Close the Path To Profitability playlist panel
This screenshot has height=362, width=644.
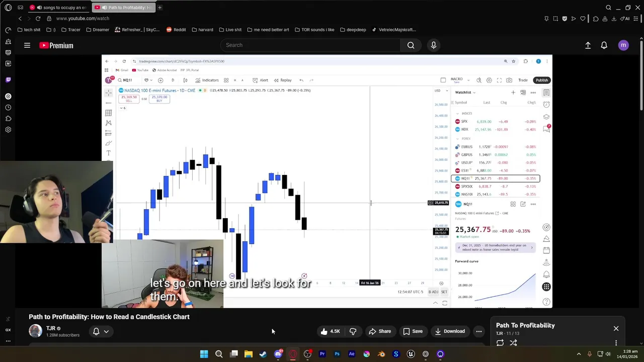tap(616, 328)
